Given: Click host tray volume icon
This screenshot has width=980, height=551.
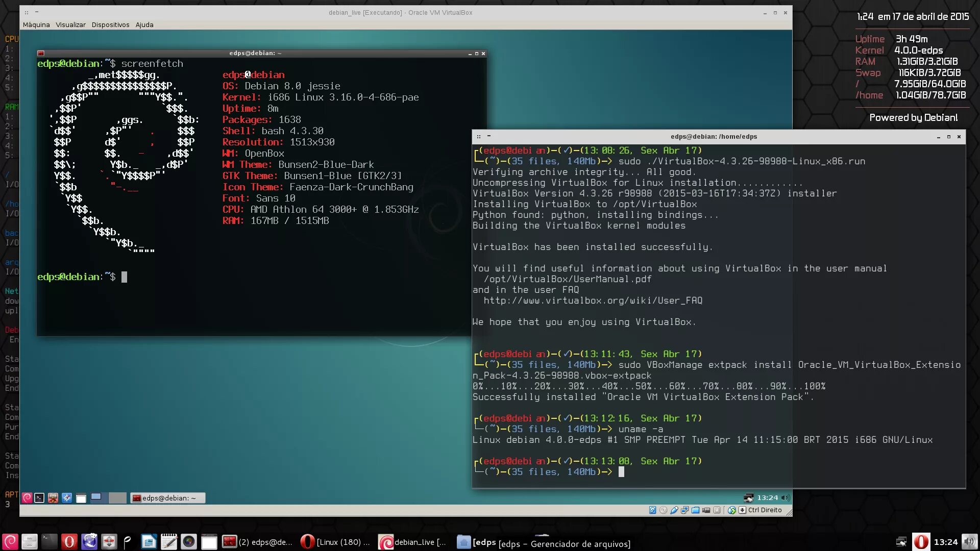Looking at the screenshot, I should tap(969, 541).
